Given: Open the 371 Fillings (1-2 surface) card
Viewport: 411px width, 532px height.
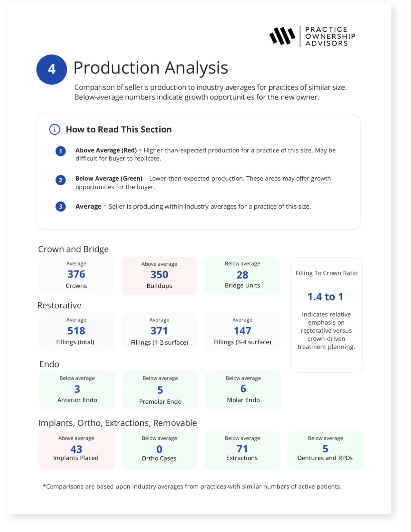Looking at the screenshot, I should pos(159,331).
